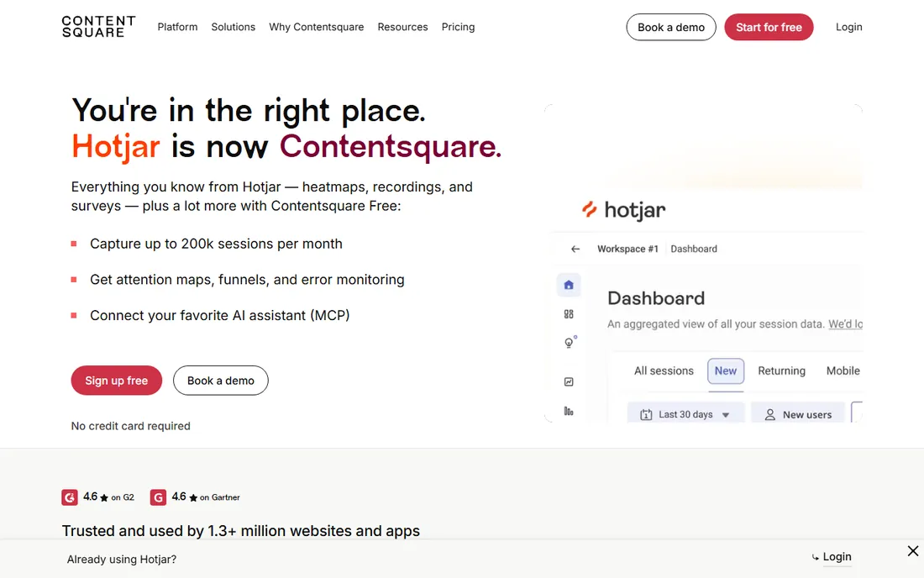Open the Resources menu
Screen dimensions: 924x578
[402, 27]
